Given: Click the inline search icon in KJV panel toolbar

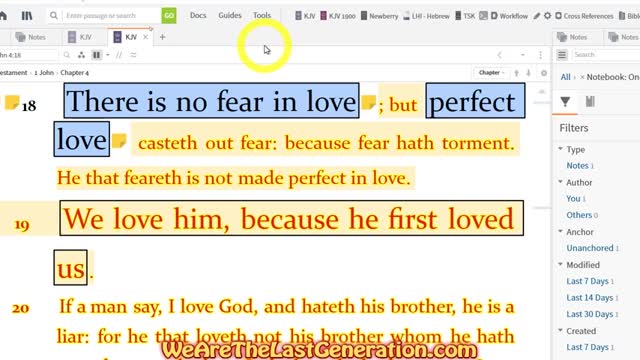Looking at the screenshot, I should [67, 55].
